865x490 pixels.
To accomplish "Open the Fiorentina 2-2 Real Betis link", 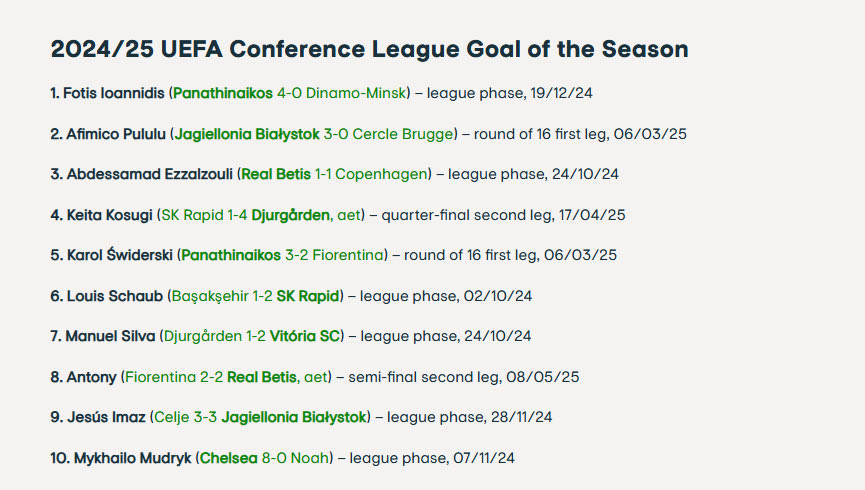I will pos(225,377).
